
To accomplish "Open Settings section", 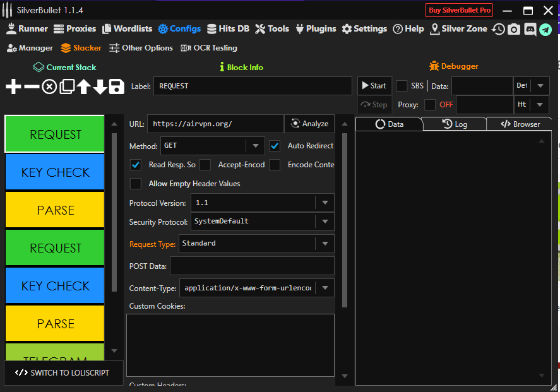I will point(364,28).
